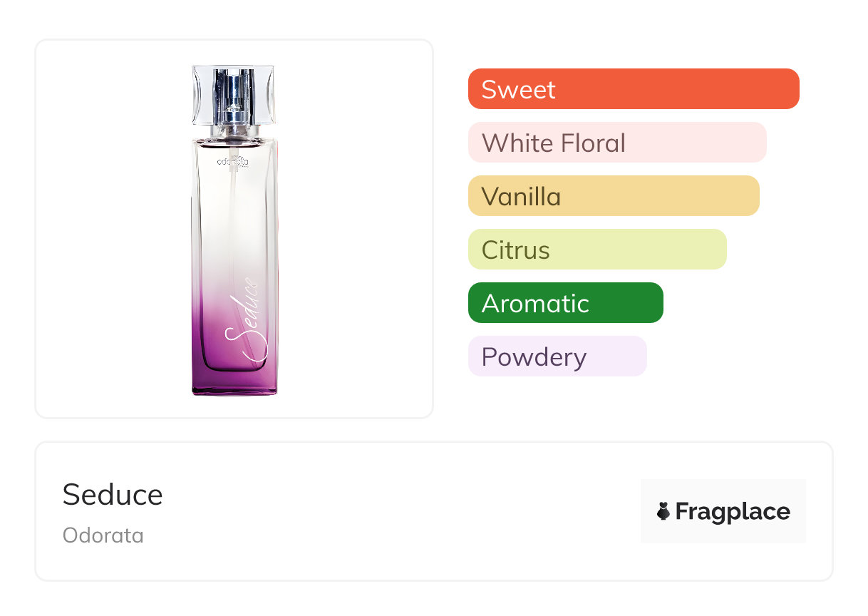Click the Fragplace wordmark text
This screenshot has height=616, width=868.
[x=733, y=512]
